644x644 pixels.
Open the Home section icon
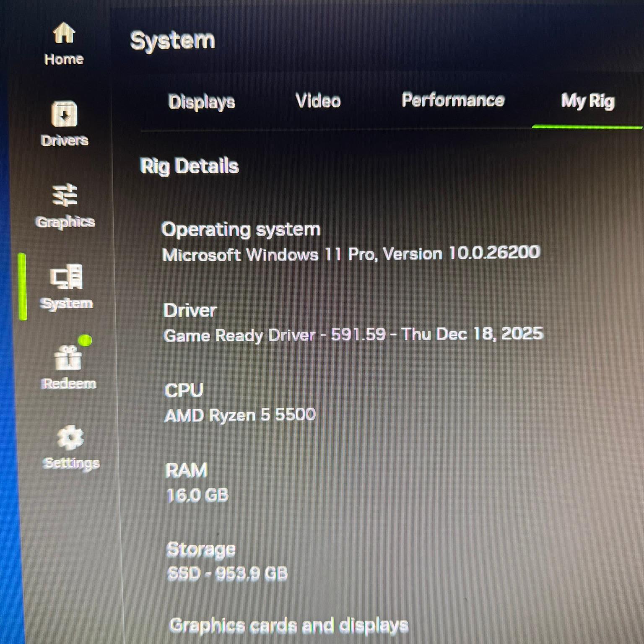click(x=64, y=33)
